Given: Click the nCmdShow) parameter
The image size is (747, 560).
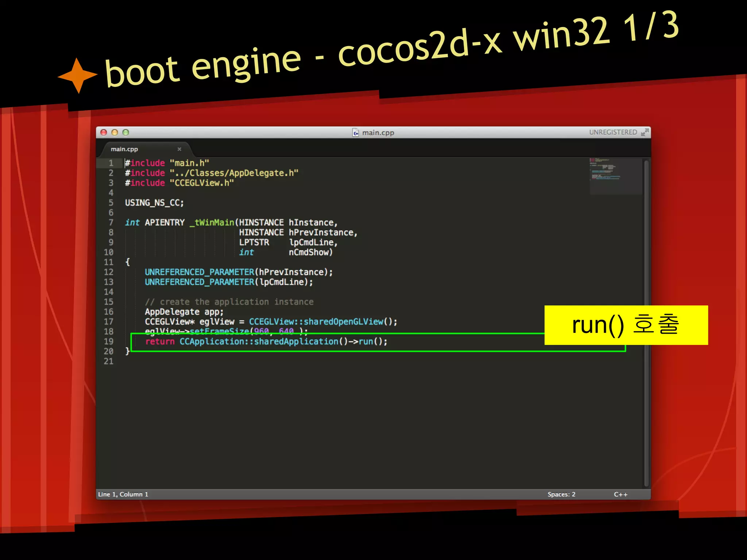Looking at the screenshot, I should [x=311, y=252].
